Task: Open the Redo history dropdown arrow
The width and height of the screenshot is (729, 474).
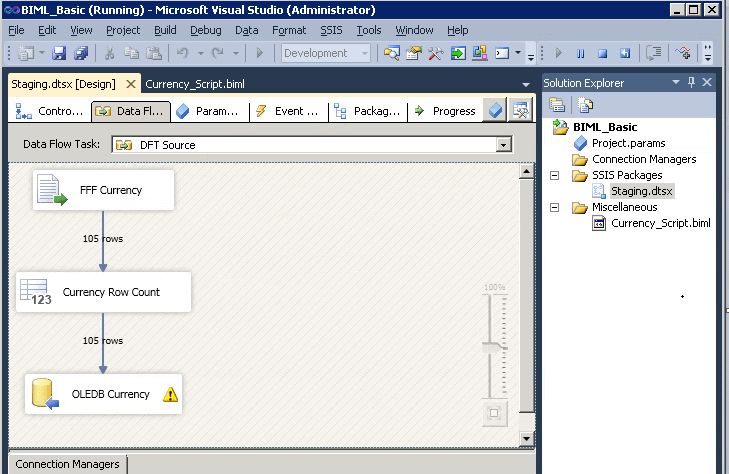Action: pyautogui.click(x=236, y=53)
